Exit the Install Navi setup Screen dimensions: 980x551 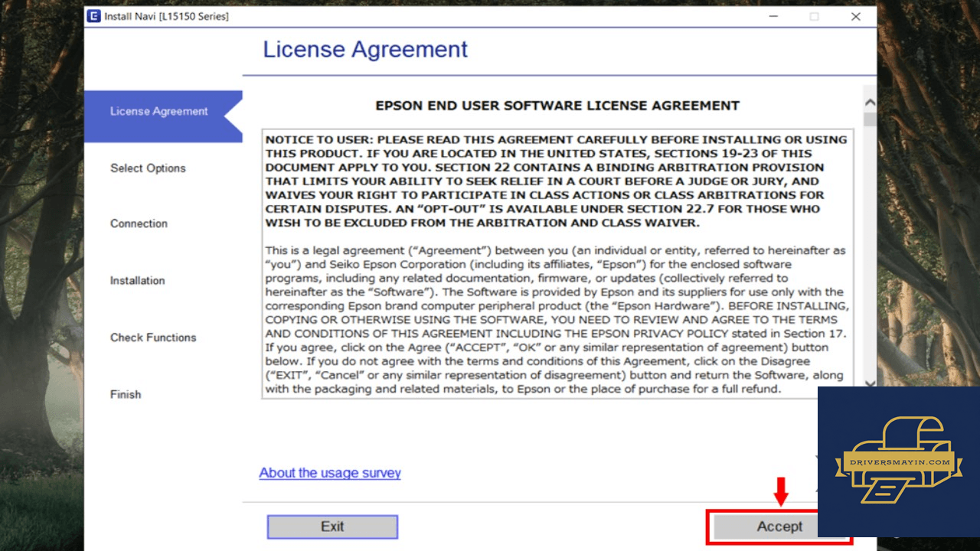tap(332, 527)
